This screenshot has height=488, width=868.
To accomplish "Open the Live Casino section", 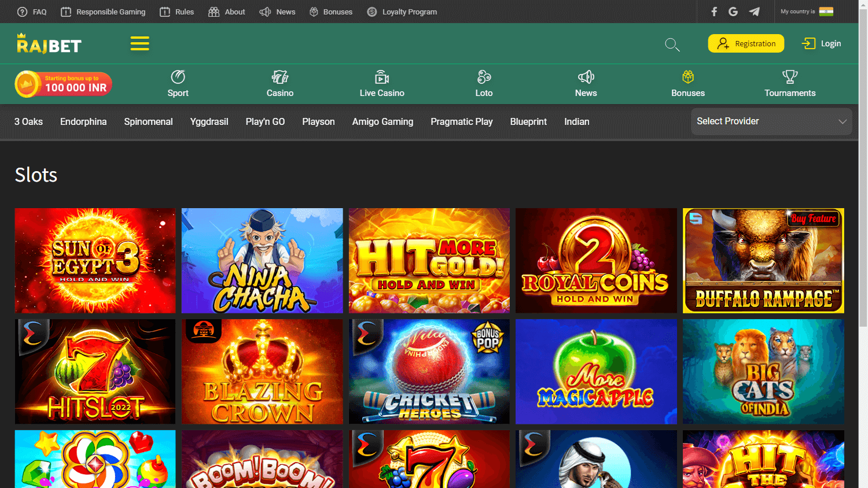I will point(382,84).
